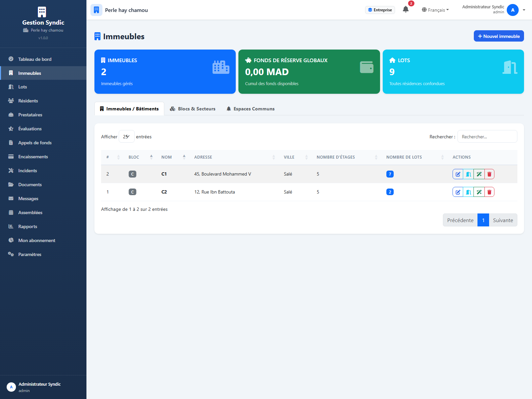Expand the Français language dropdown

pyautogui.click(x=435, y=10)
